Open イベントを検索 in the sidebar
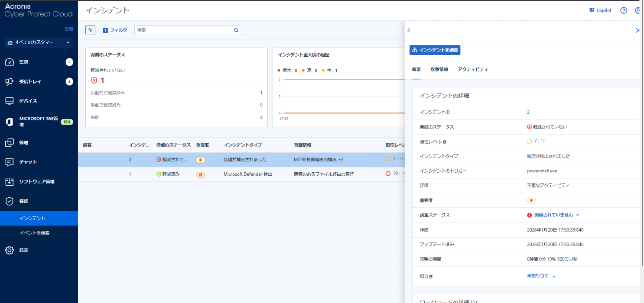This screenshot has width=644, height=303. (35, 233)
